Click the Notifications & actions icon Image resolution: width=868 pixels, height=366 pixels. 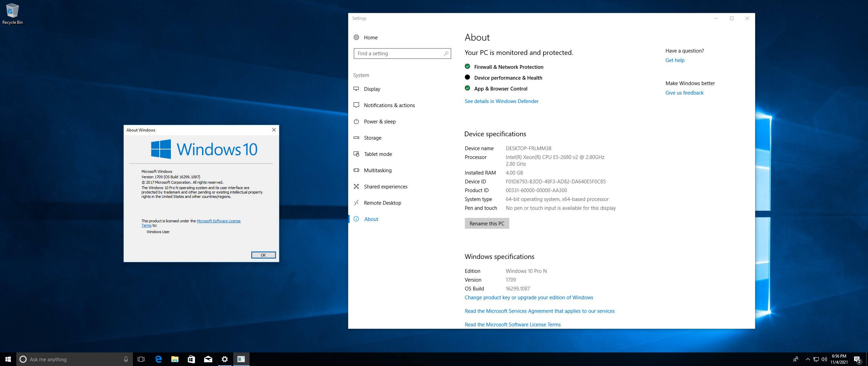pos(356,105)
